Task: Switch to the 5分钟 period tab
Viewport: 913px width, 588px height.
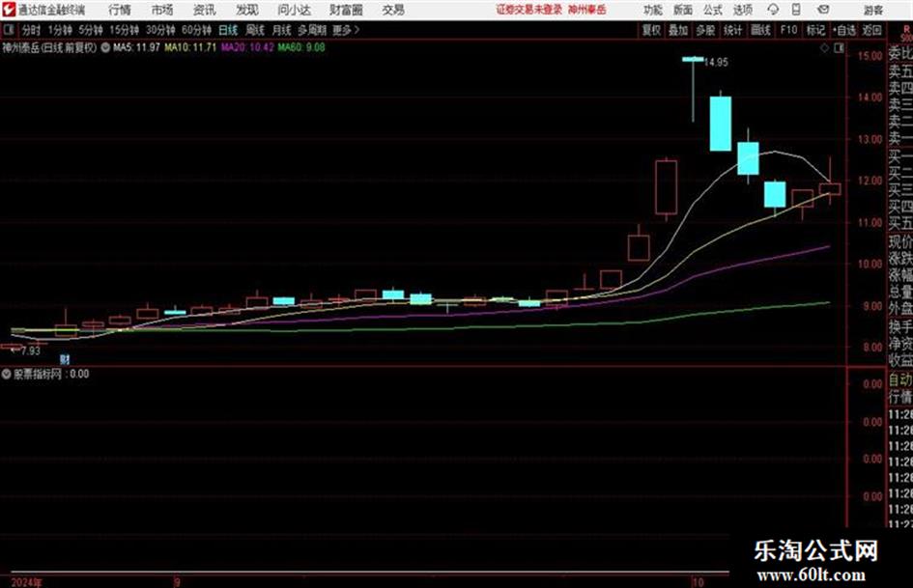Action: (91, 30)
